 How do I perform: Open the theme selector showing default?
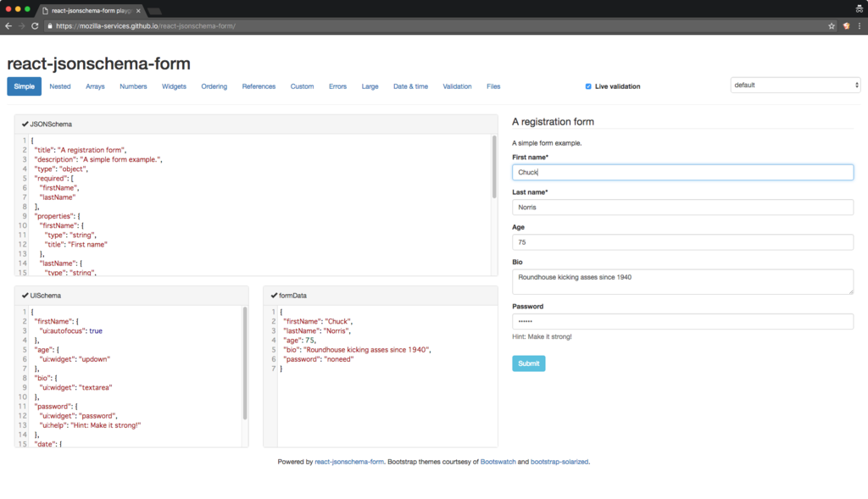click(795, 85)
